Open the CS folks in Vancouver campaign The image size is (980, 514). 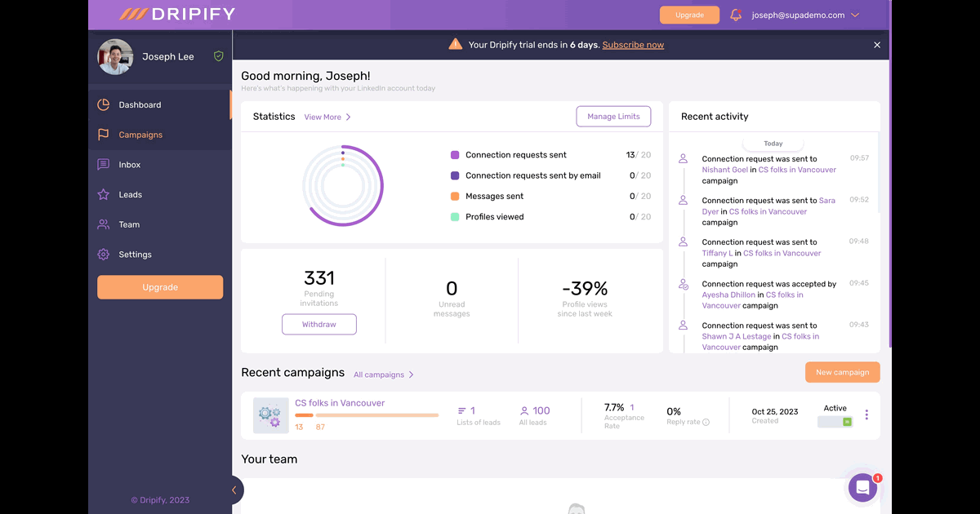tap(340, 403)
